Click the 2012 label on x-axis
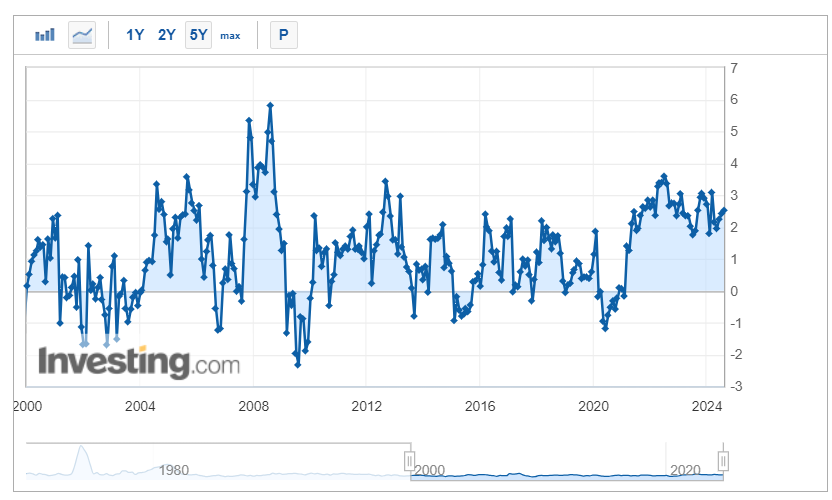The height and width of the screenshot is (500, 832). (367, 407)
